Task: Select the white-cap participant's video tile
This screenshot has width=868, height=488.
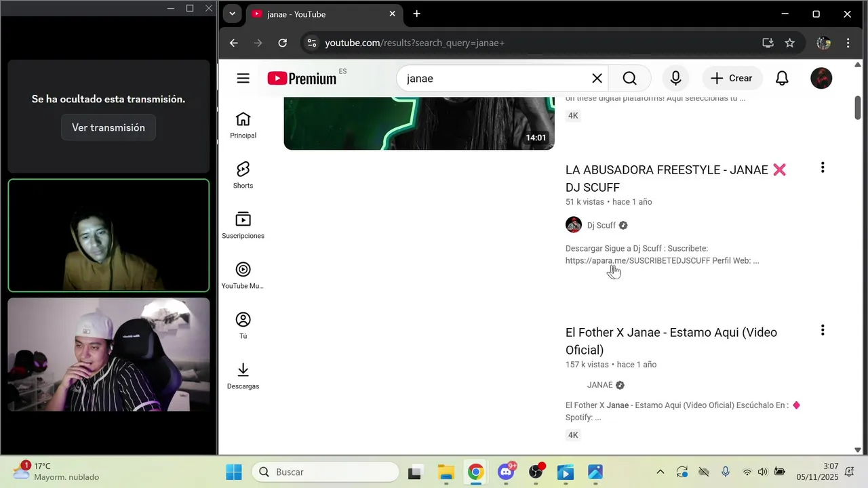Action: [x=108, y=354]
